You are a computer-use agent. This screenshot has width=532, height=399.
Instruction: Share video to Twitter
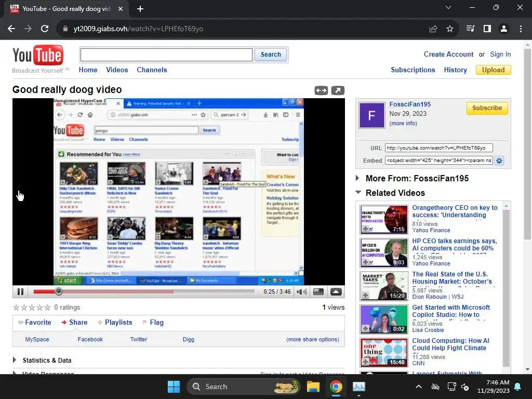tap(139, 339)
